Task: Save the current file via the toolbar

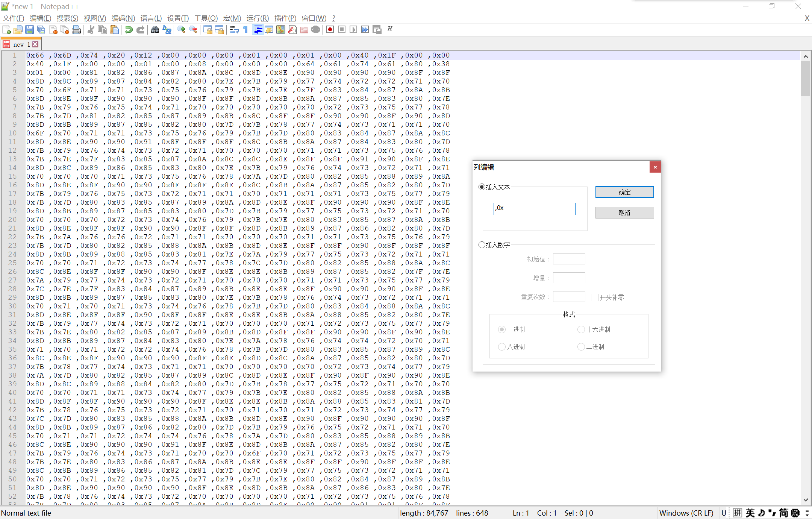Action: 30,30
